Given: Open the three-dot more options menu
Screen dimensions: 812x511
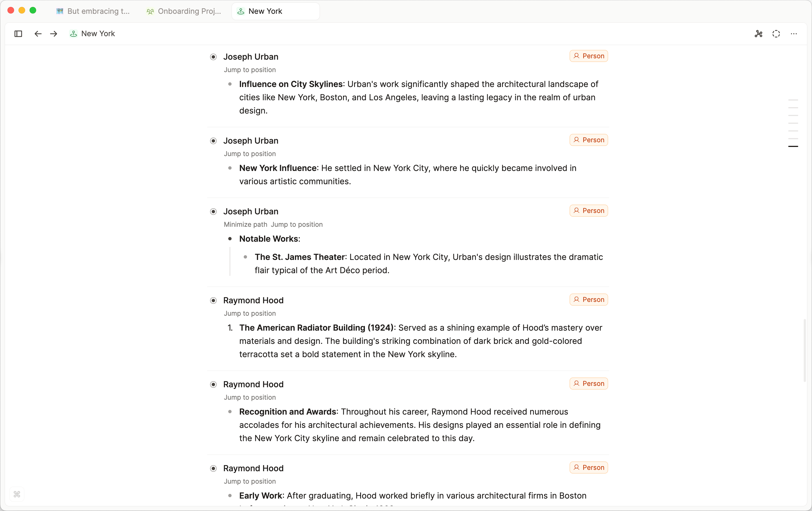Looking at the screenshot, I should click(x=794, y=34).
